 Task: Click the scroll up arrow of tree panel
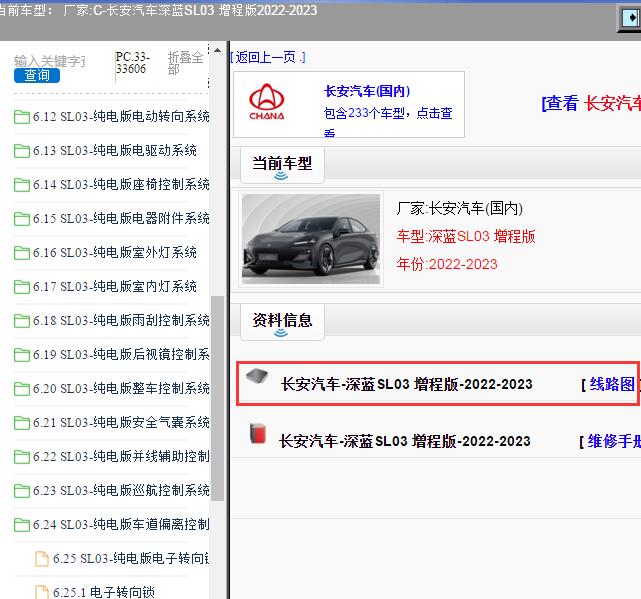(217, 50)
